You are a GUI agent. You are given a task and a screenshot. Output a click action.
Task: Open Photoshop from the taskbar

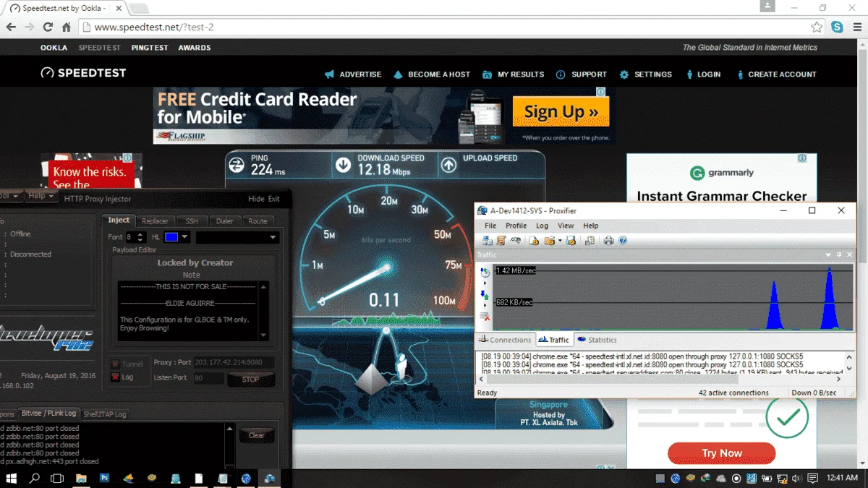104,479
